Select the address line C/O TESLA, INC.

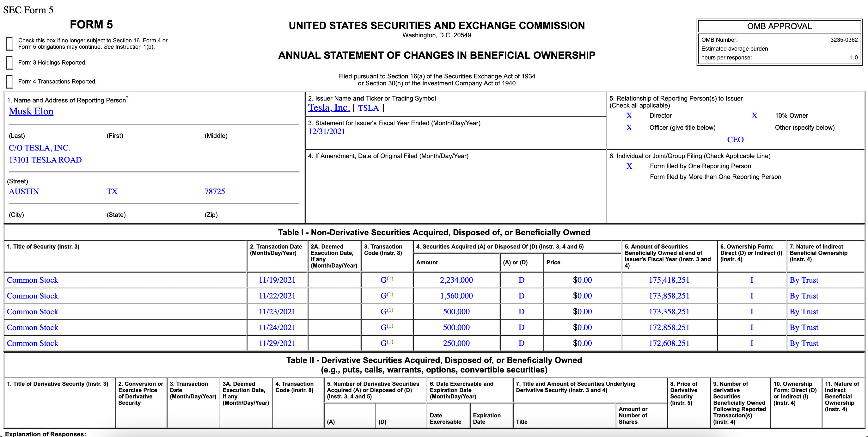pyautogui.click(x=40, y=148)
